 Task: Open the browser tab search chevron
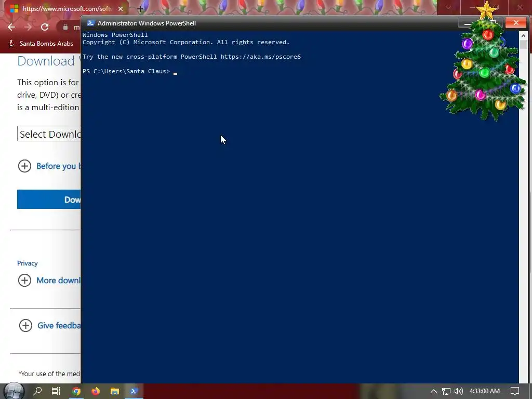click(448, 7)
